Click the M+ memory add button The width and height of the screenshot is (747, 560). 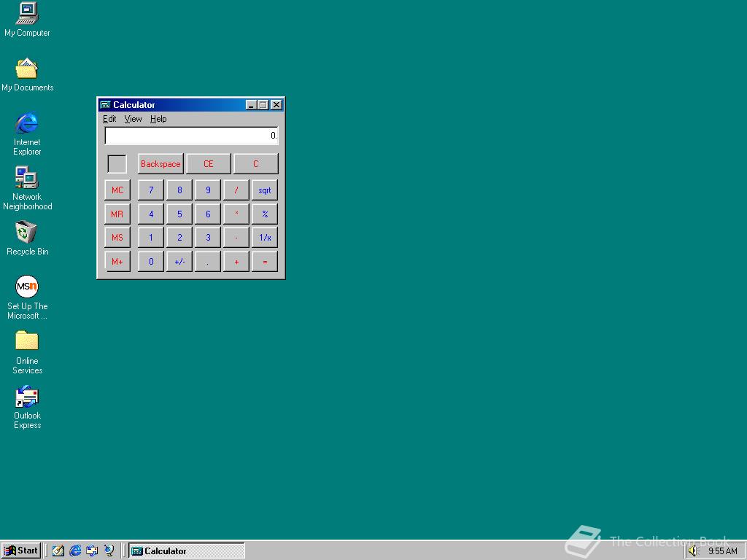coord(117,262)
